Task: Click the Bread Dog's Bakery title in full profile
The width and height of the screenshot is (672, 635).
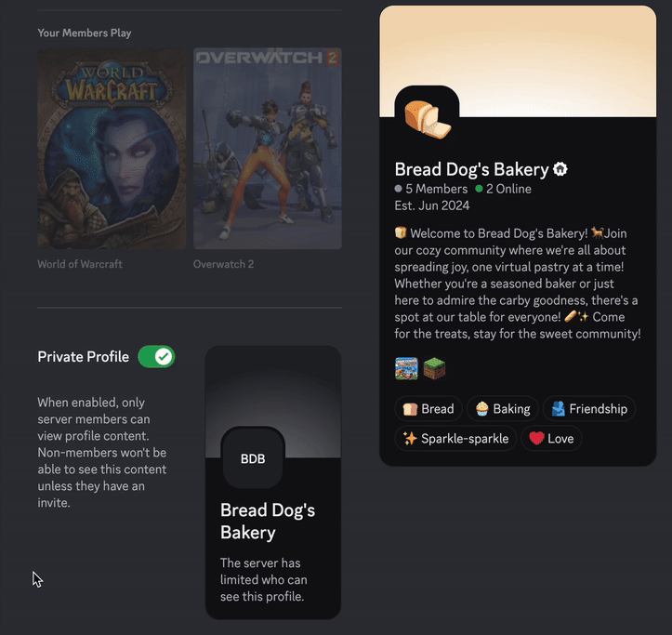Action: pos(471,170)
